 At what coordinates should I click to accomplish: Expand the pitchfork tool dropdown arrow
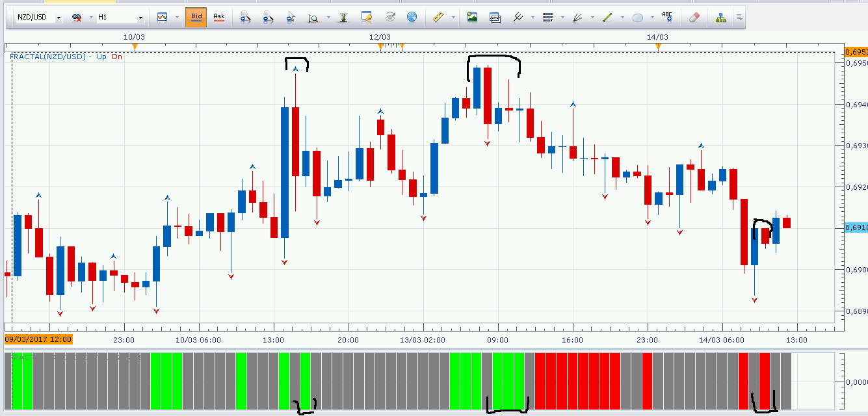coord(533,18)
